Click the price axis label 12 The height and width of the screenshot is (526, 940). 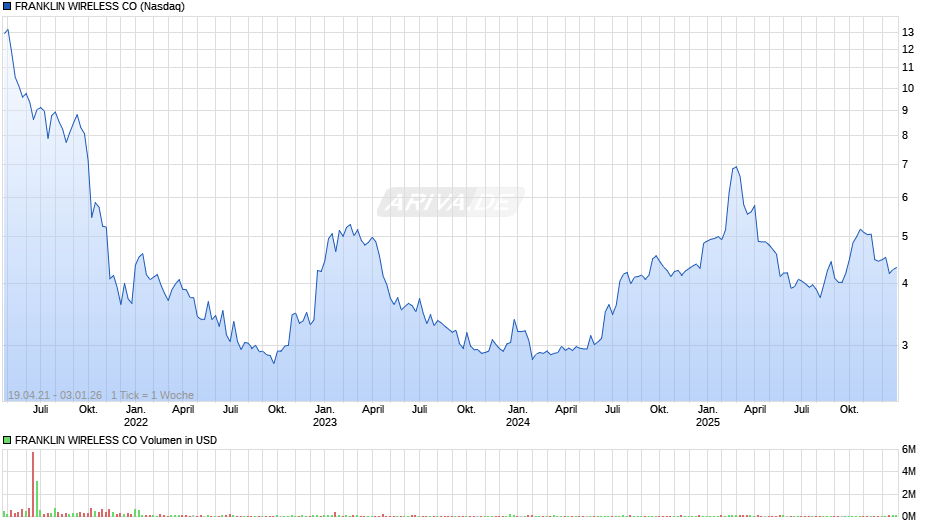[908, 49]
